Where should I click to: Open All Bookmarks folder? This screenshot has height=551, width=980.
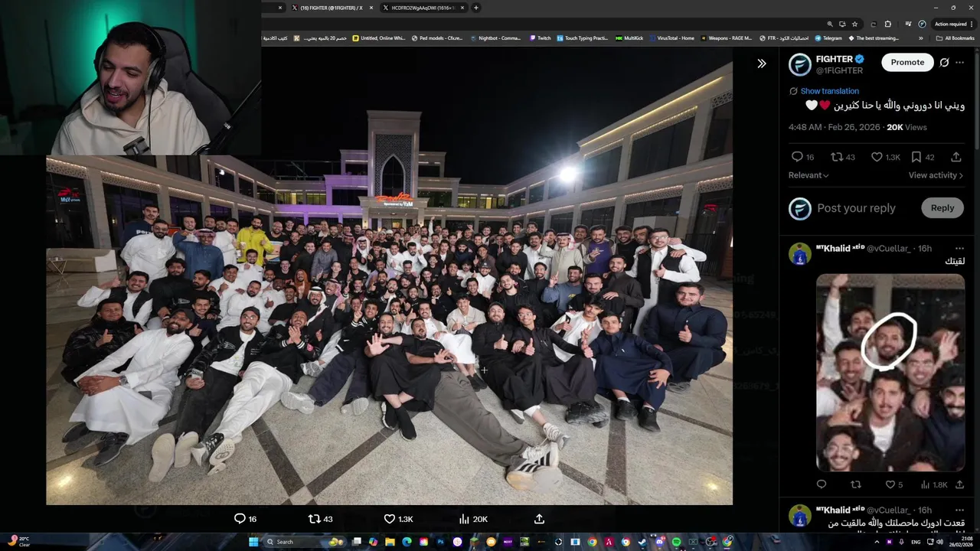(955, 38)
